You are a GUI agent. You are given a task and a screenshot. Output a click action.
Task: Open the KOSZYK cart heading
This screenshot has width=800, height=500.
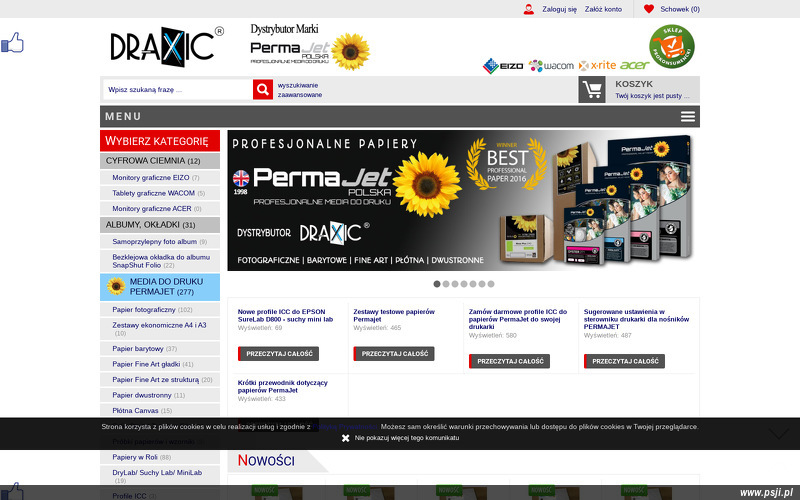point(634,84)
